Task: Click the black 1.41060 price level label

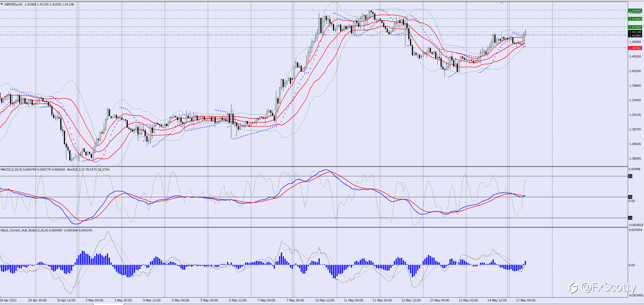Action: click(x=635, y=35)
